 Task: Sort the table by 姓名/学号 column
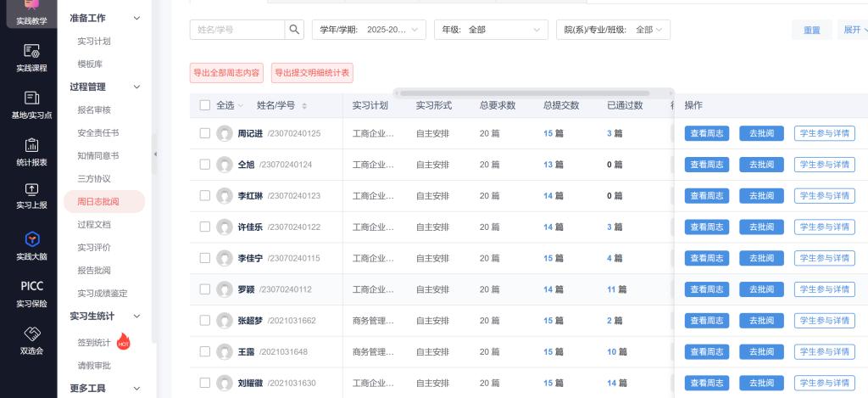[x=304, y=106]
